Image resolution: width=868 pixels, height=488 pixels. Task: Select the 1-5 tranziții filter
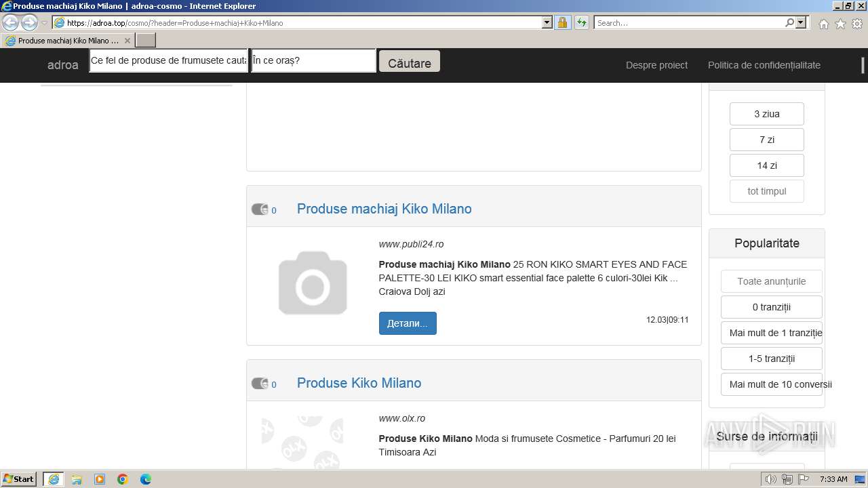(x=772, y=359)
